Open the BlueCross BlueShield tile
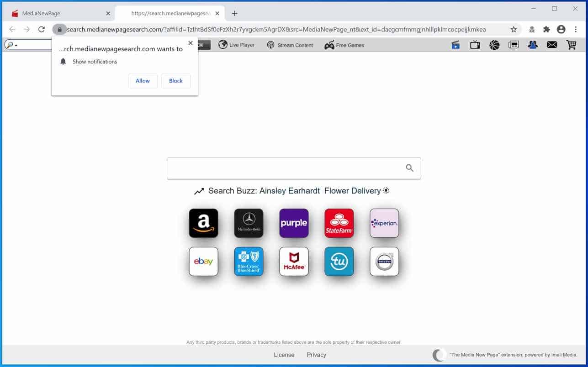This screenshot has width=588, height=367. coord(249,262)
